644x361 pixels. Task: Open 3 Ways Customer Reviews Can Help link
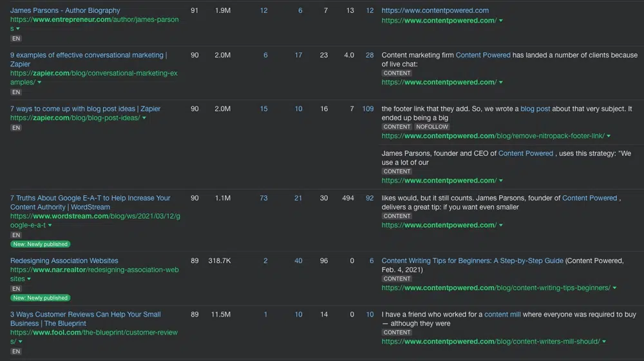coord(86,318)
